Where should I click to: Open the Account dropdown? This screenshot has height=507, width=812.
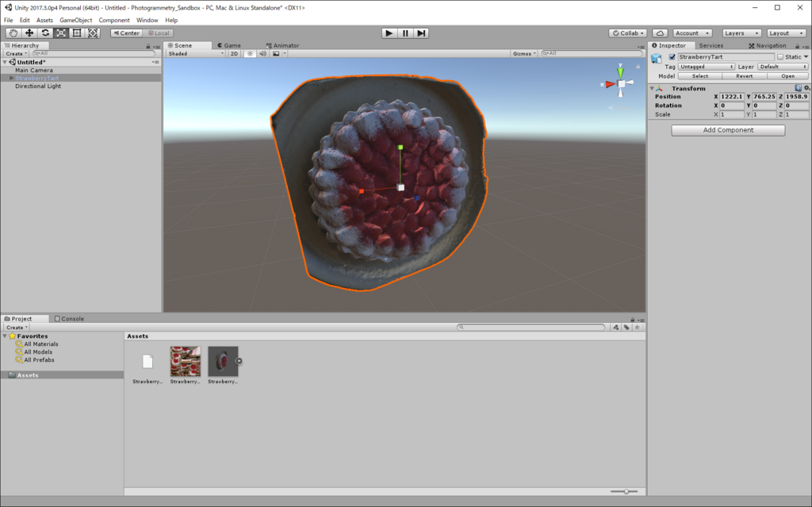(x=693, y=33)
